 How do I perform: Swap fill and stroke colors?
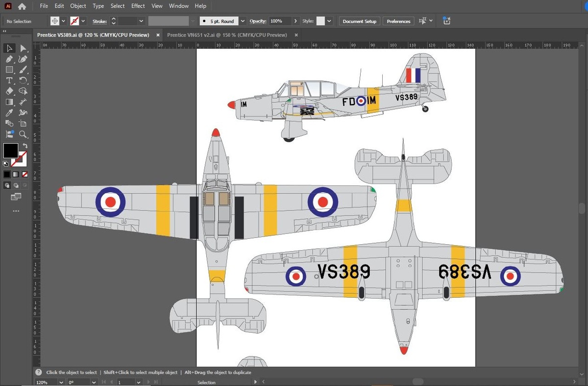point(25,146)
